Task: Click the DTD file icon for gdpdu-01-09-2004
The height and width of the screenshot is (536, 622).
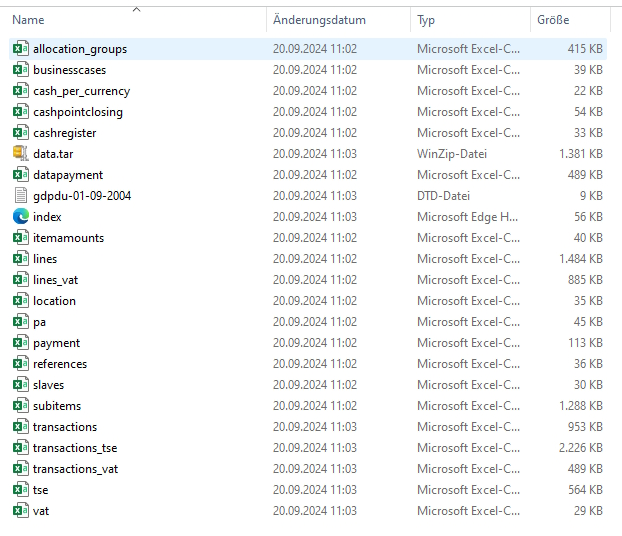Action: 20,196
